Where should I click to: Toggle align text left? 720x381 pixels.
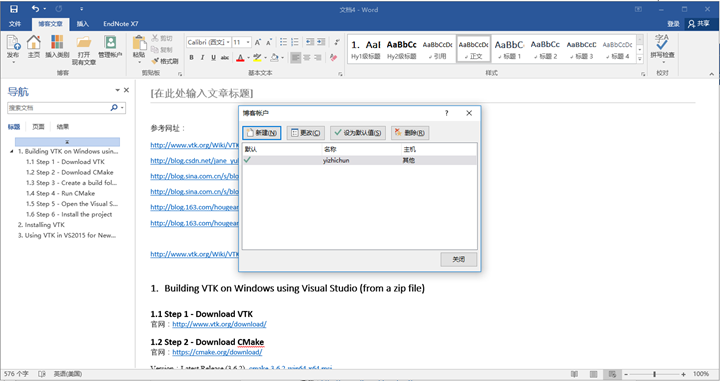pos(295,57)
